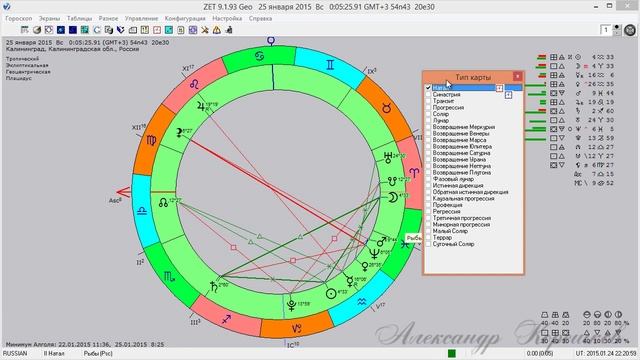Check the Суточный Соляр checkbox

428,244
